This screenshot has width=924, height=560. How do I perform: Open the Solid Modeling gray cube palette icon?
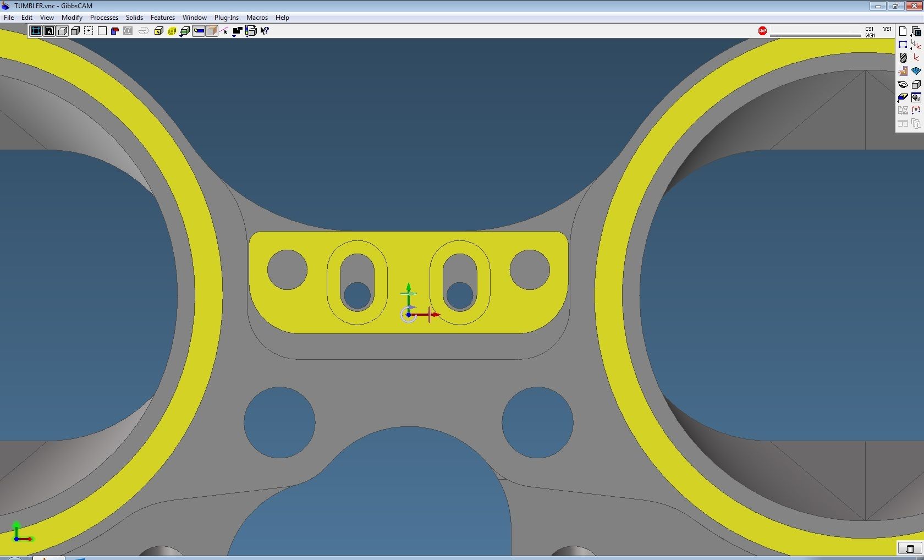tap(916, 84)
